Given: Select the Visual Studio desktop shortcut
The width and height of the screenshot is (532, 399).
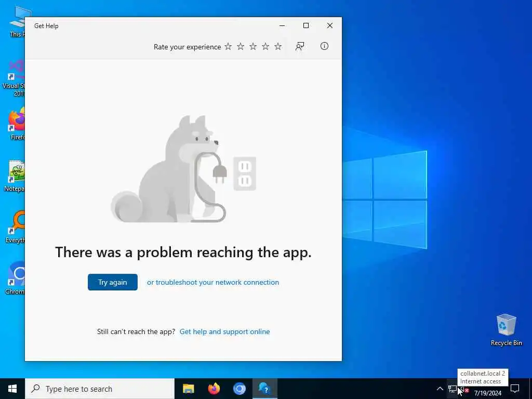Looking at the screenshot, I should pyautogui.click(x=14, y=78).
